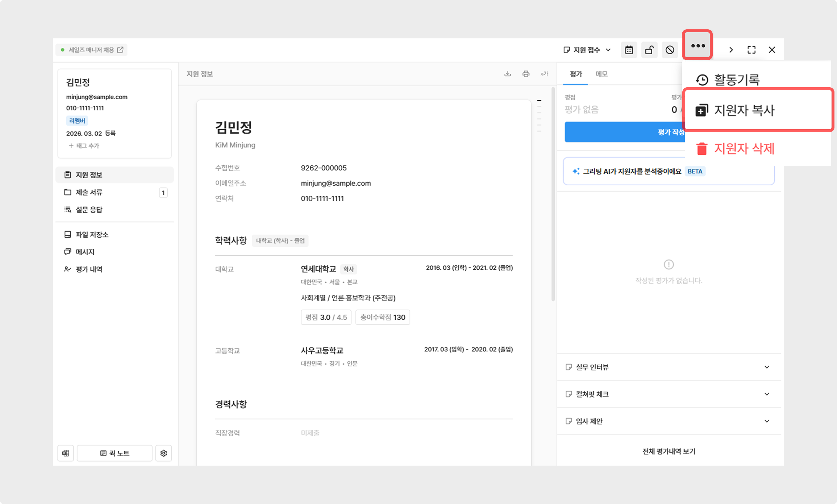
Task: Click the sidebar email minjung@sample.com
Action: click(x=97, y=97)
